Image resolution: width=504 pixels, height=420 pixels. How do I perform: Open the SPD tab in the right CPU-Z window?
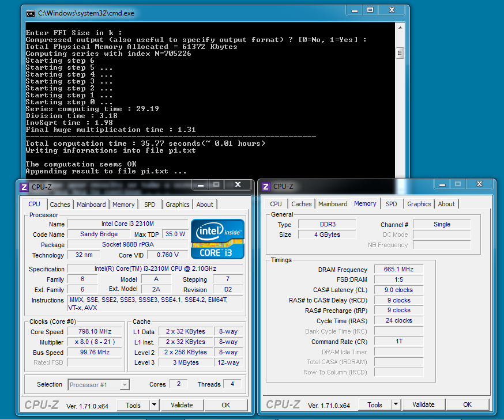(x=391, y=204)
